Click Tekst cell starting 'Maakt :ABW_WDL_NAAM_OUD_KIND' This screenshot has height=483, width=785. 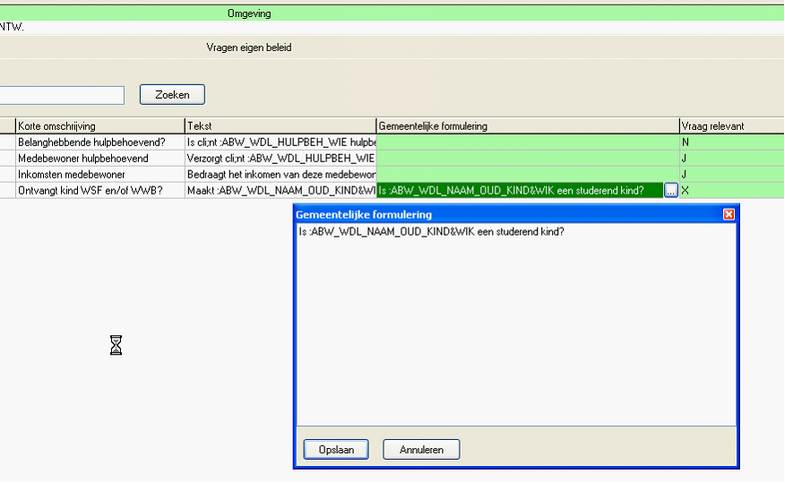(280, 190)
